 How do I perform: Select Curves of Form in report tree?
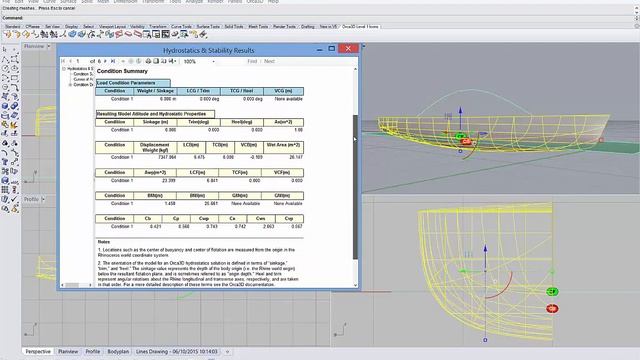(83, 80)
